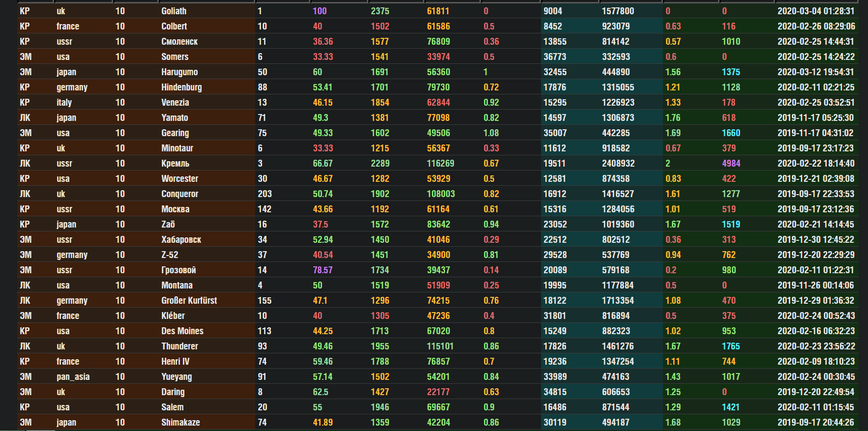868x431 pixels.
Task: Click value 1713354 in Großer Kurfürst row
Action: [x=618, y=300]
